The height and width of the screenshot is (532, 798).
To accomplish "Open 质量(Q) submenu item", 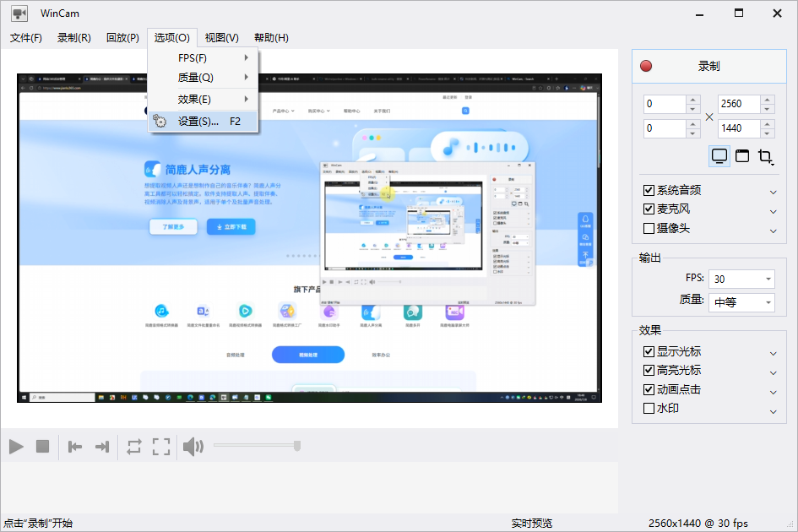I will (203, 78).
